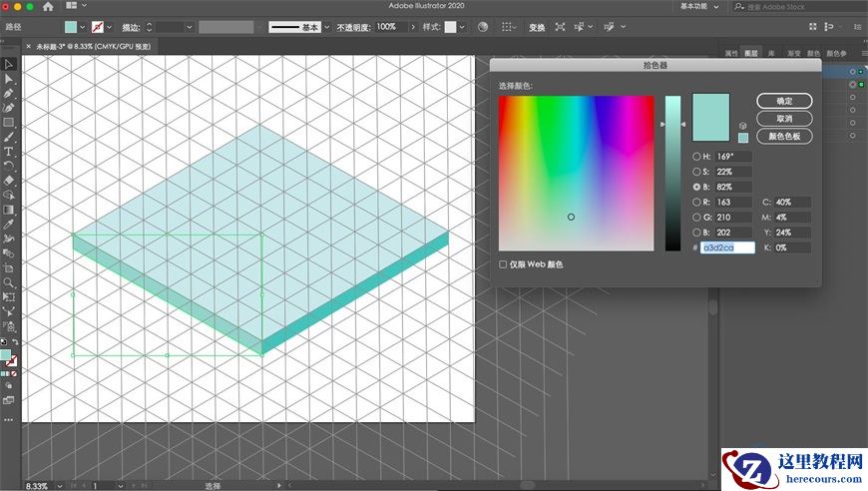
Task: Open the artboard navigation dropdown
Action: 120,485
